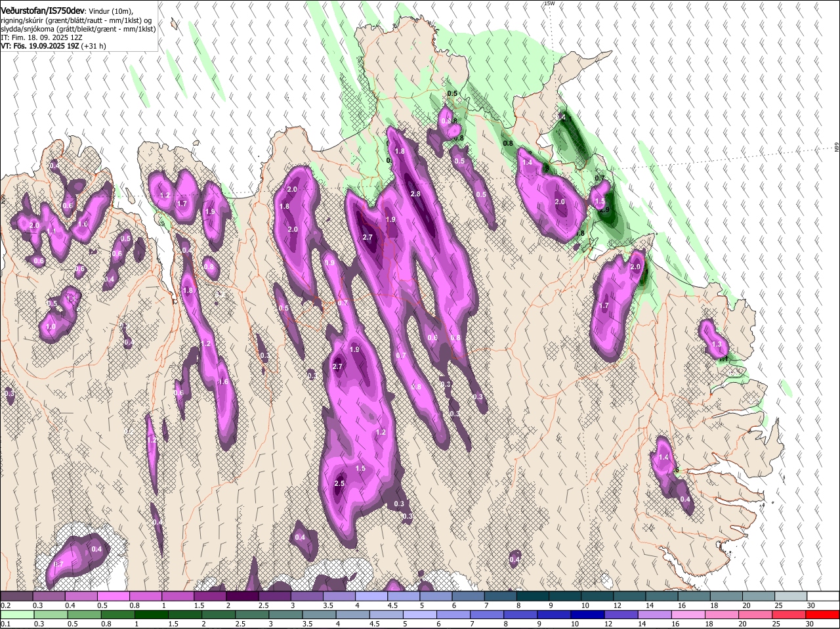Select the IT: Fim. 18. 09. 2025 12Z line
Image resolution: width=840 pixels, height=629 pixels.
tap(41, 37)
